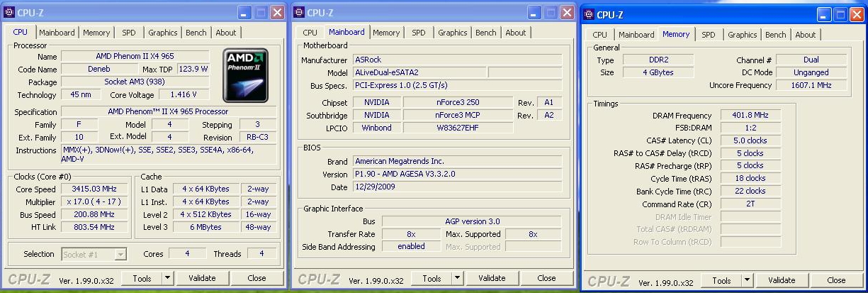Click the memory Size value 4 GBytes
Viewport: 868px width, 293px height.
pyautogui.click(x=660, y=72)
